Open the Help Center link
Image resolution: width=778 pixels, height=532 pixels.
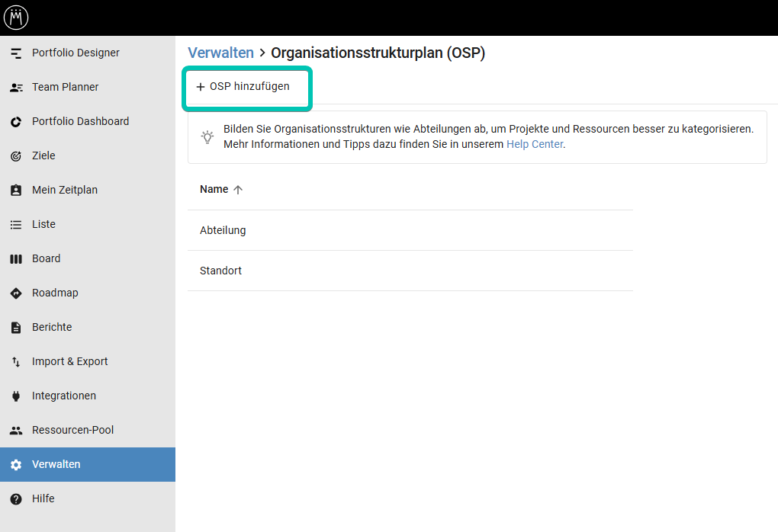coord(535,144)
